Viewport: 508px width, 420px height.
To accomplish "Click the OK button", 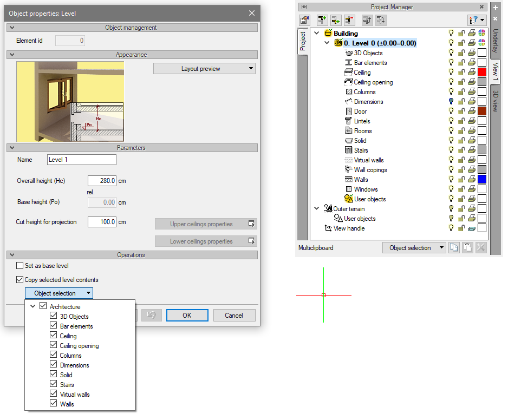I will click(x=187, y=315).
